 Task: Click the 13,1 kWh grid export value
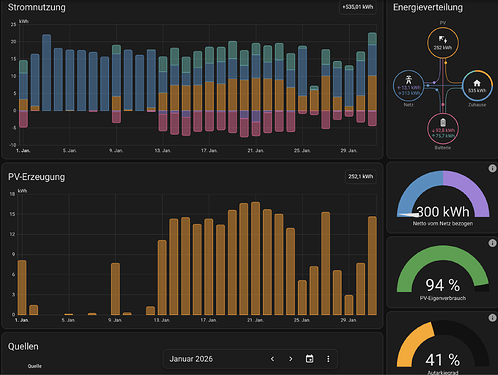(x=409, y=88)
